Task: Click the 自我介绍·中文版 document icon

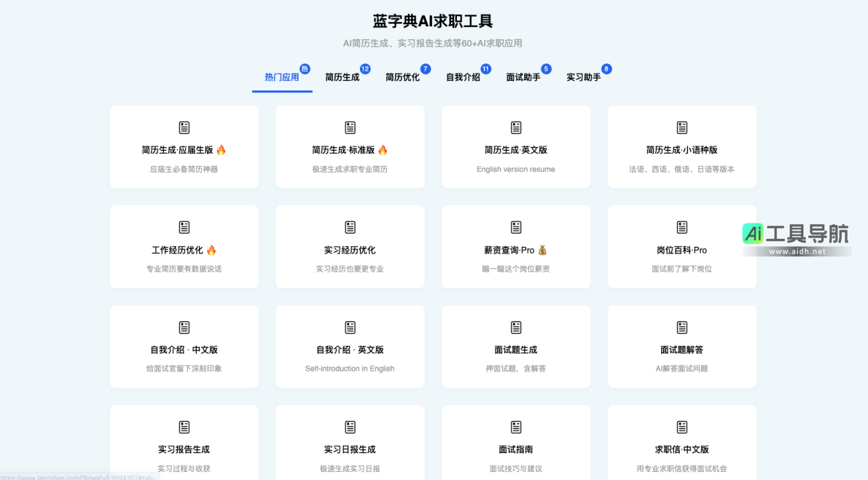Action: coord(184,327)
